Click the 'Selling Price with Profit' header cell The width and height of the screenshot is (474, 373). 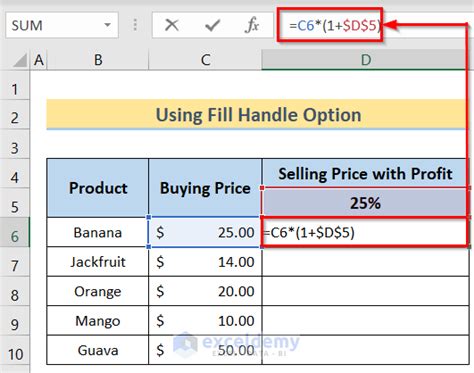click(x=366, y=173)
